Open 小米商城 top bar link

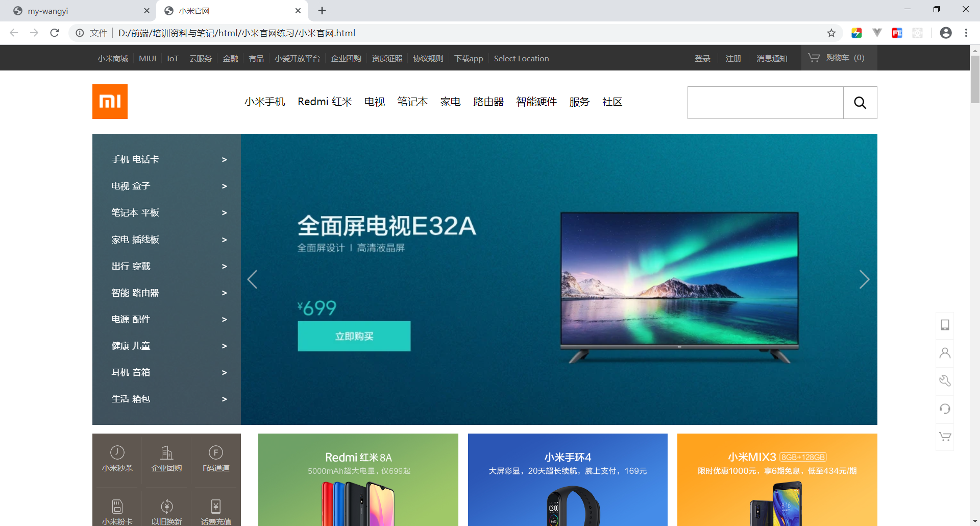tap(113, 58)
